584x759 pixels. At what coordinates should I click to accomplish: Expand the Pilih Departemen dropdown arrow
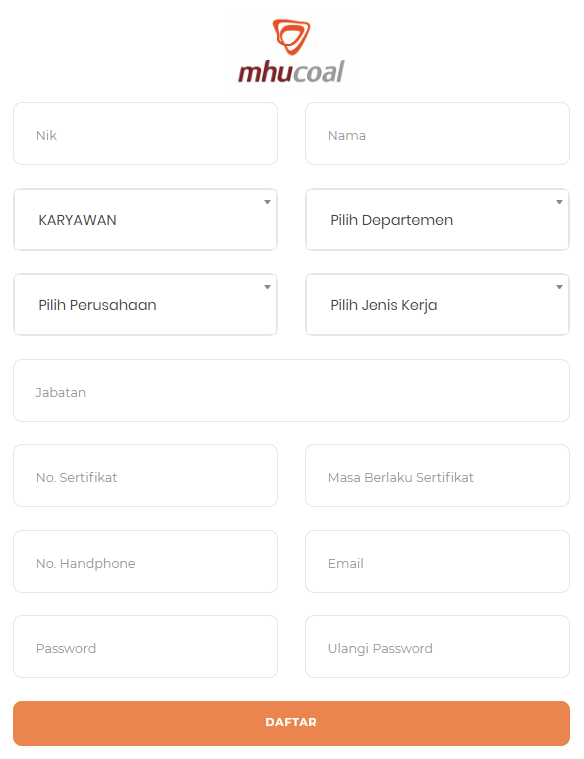tap(559, 202)
